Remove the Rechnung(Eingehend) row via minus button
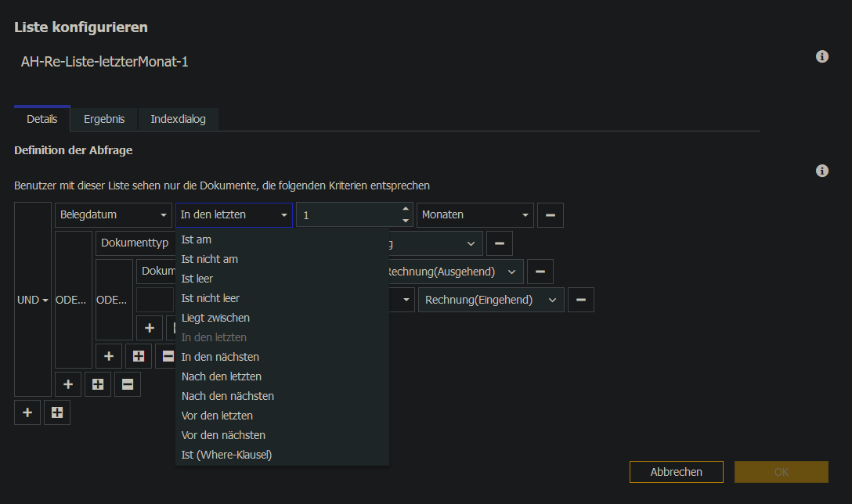The height and width of the screenshot is (504, 852). click(580, 300)
